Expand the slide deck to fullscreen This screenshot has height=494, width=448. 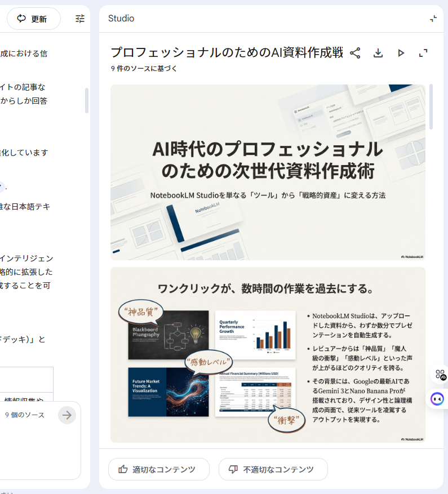[x=423, y=53]
